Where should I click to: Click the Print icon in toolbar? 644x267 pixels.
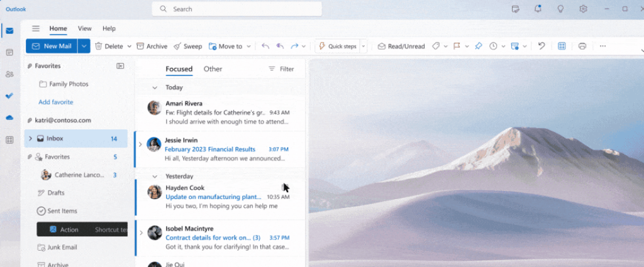click(582, 46)
